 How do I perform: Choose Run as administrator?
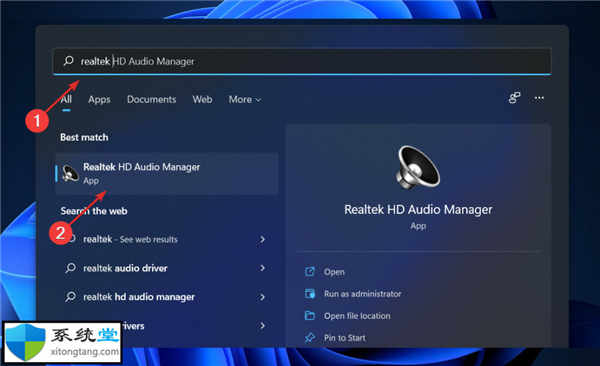[362, 294]
